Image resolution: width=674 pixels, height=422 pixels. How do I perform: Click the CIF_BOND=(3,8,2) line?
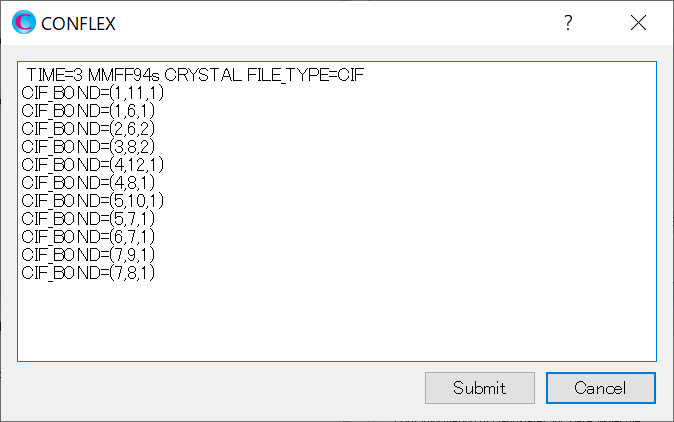tap(88, 147)
